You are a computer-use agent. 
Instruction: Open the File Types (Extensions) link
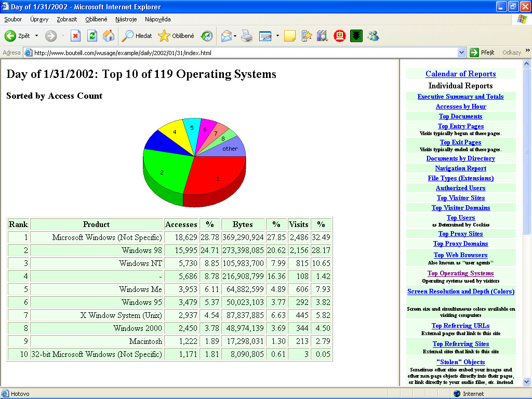(x=460, y=178)
